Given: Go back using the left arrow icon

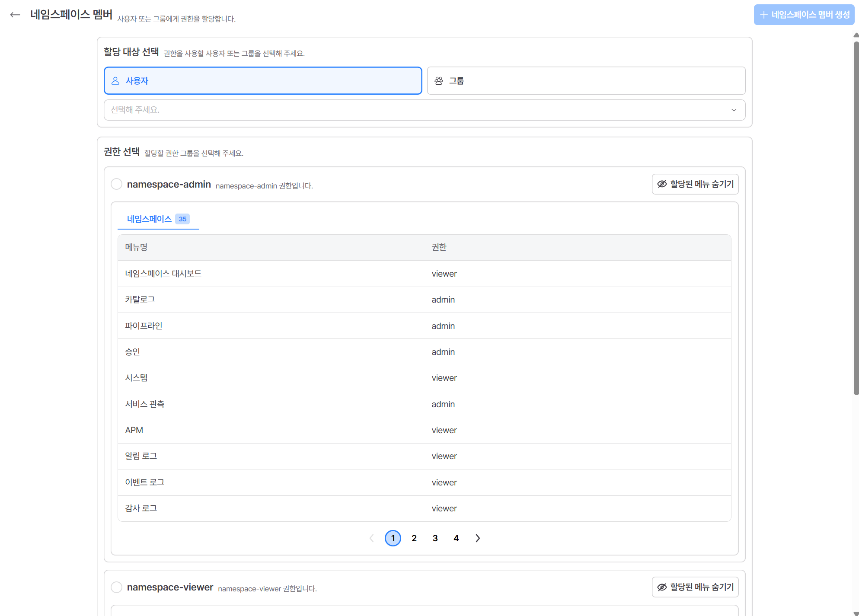Looking at the screenshot, I should point(15,15).
